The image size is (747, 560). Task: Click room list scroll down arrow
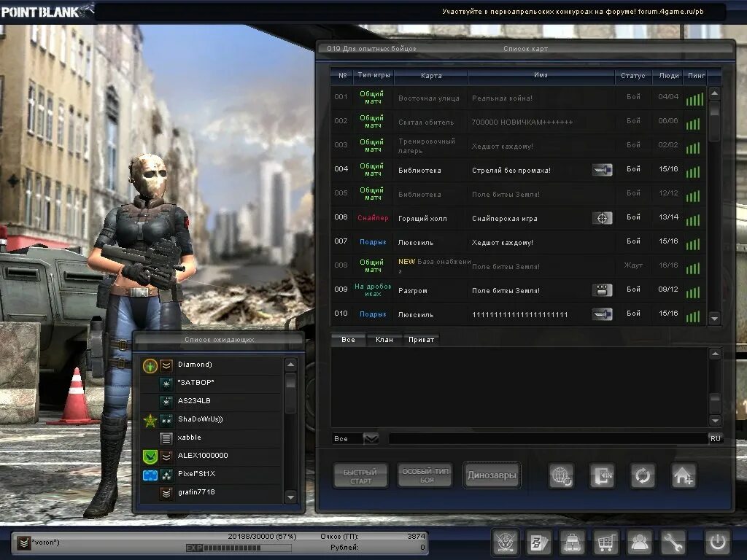pos(714,318)
